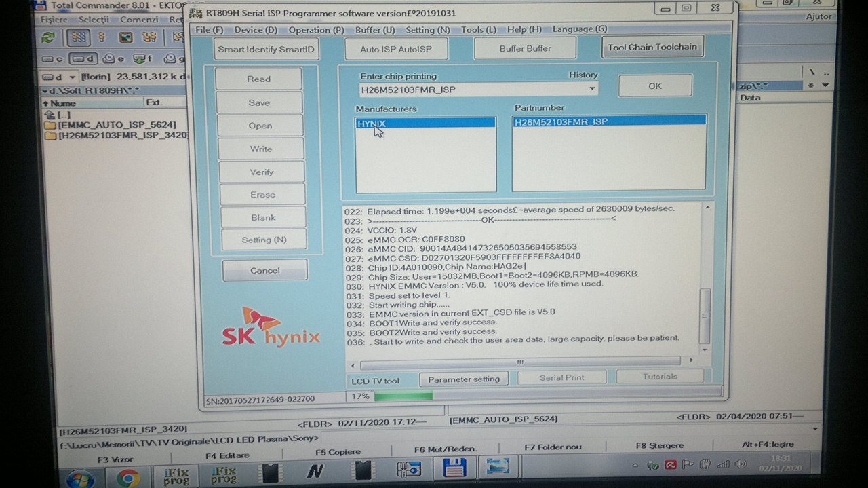Switch to drive e button
This screenshot has height=488, width=868.
click(114, 58)
